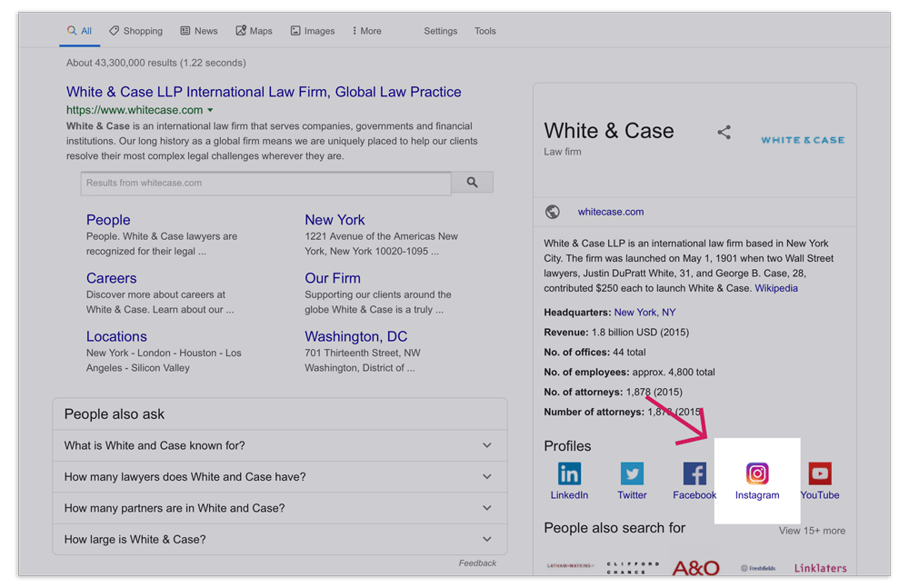The image size is (909, 588).
Task: Open the dropdown arrow beside whitecase.com URL
Action: point(211,110)
